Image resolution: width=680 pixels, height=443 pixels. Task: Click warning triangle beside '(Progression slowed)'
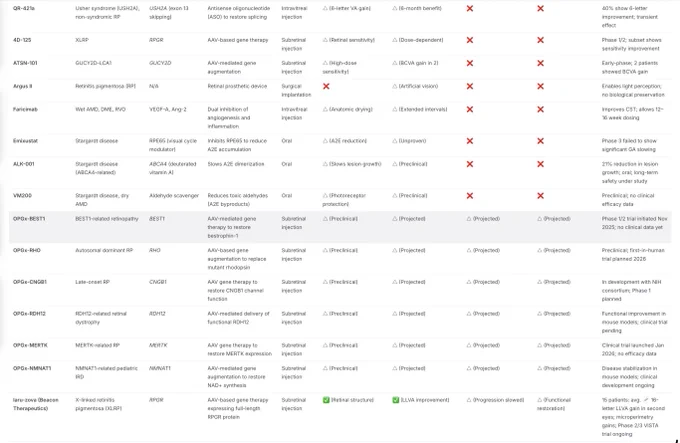469,400
